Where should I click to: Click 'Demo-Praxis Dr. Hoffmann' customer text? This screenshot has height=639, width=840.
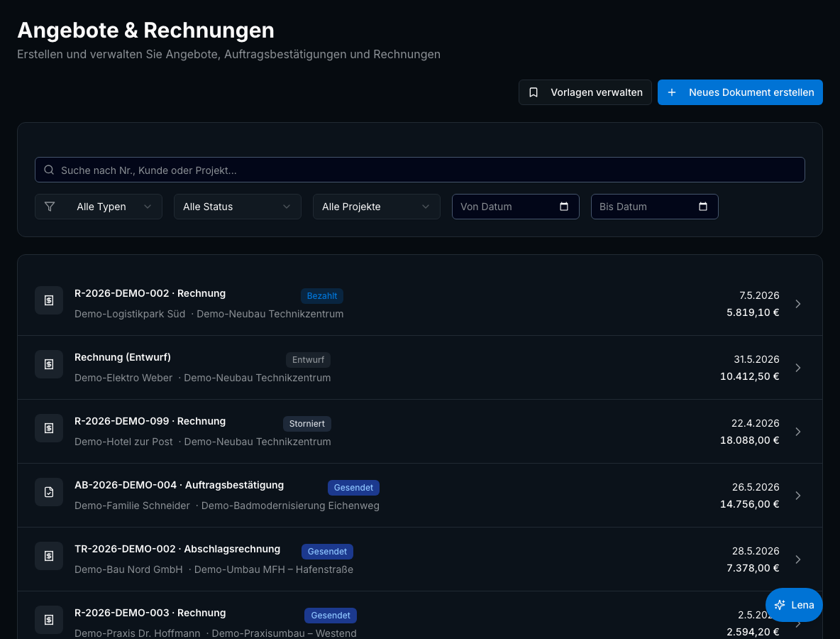pos(137,633)
